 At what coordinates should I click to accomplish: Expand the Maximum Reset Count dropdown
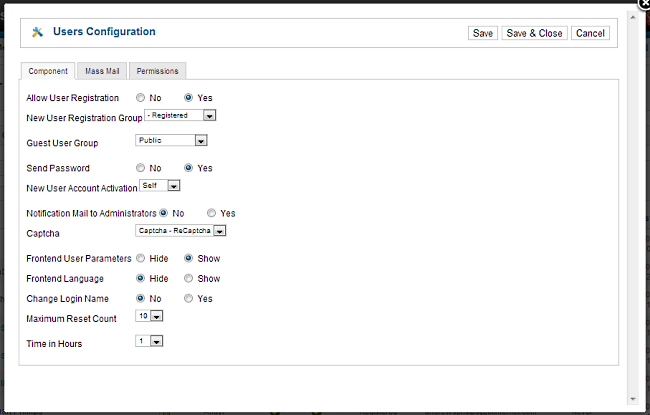click(149, 316)
